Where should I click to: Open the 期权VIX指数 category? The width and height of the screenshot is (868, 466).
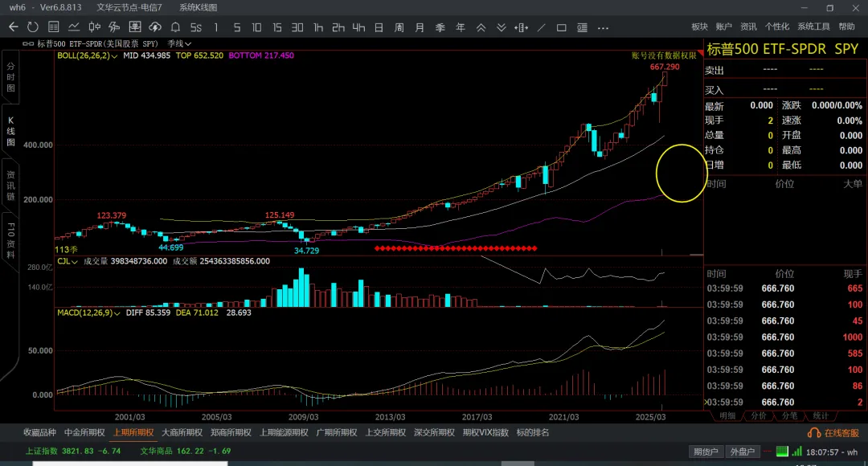tap(485, 433)
